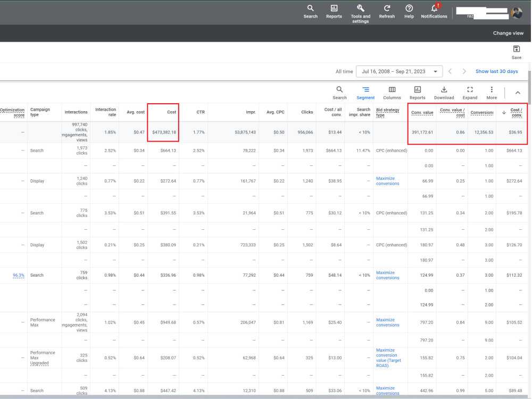Select total cost per conv. $36.95

click(x=516, y=132)
